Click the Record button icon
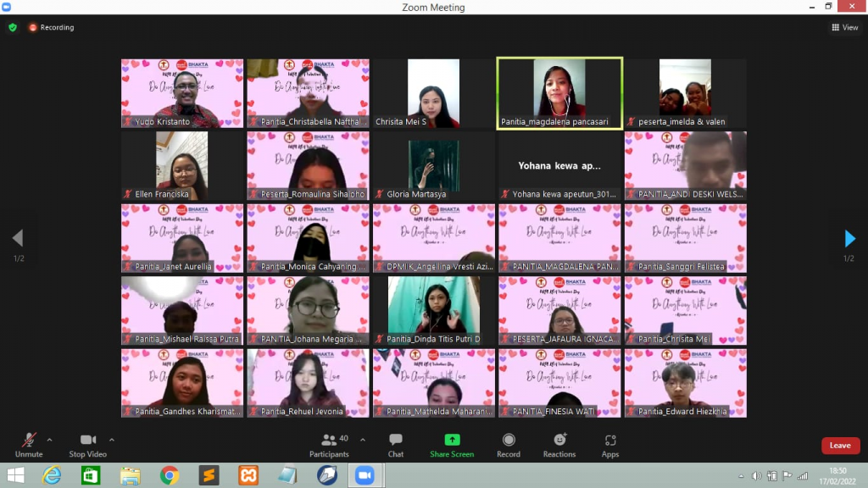The height and width of the screenshot is (488, 868). [509, 444]
